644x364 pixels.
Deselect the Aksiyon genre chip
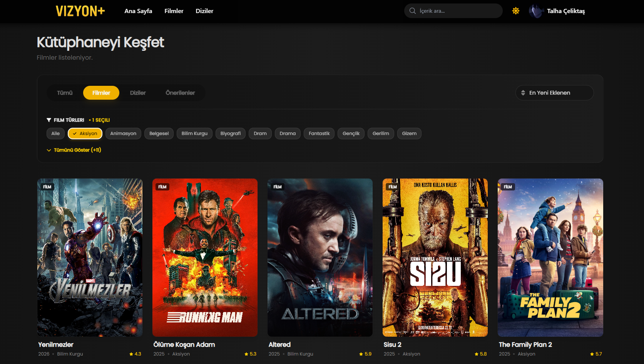tap(85, 134)
